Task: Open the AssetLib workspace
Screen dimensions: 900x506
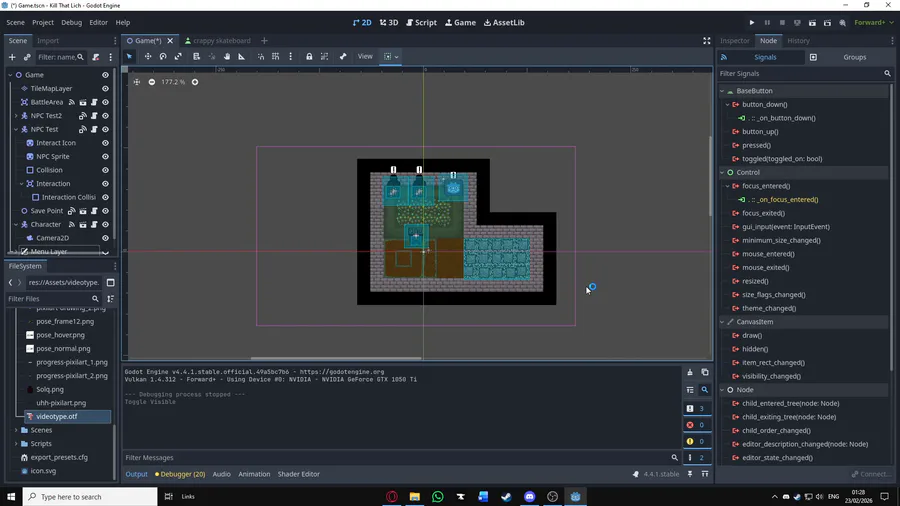Action: tap(504, 22)
